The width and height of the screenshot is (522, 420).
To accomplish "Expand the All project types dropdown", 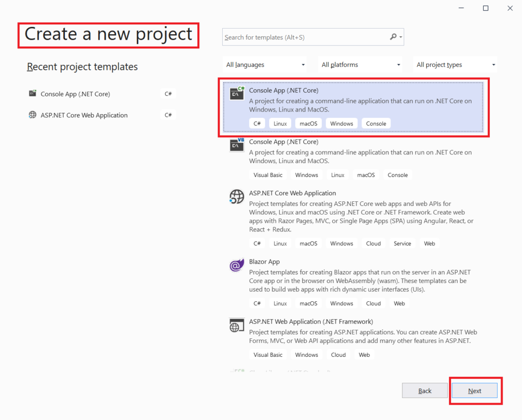I will tap(455, 65).
